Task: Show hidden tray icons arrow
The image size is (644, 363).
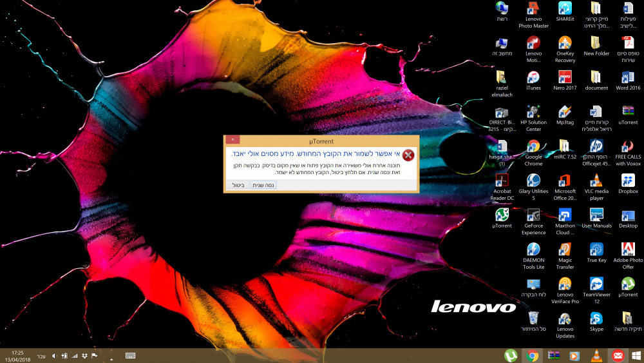Action: pos(111,359)
